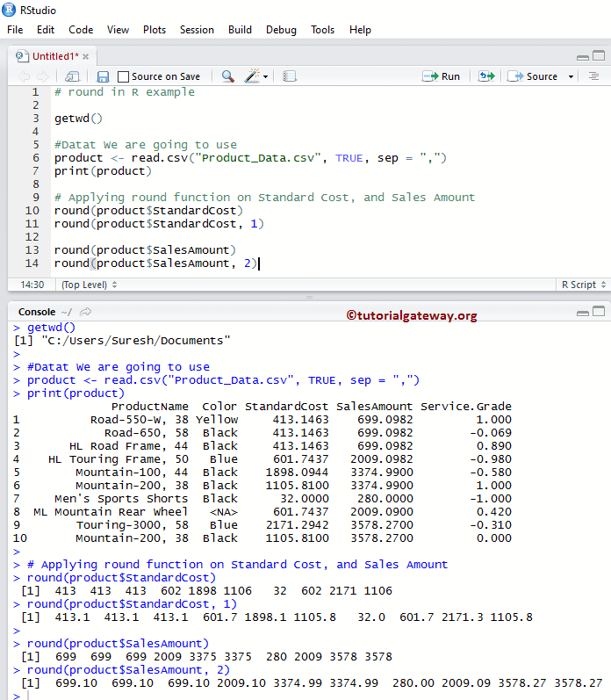Maximize the source editor pane
Viewport: 611px width, 700px height.
coord(599,56)
